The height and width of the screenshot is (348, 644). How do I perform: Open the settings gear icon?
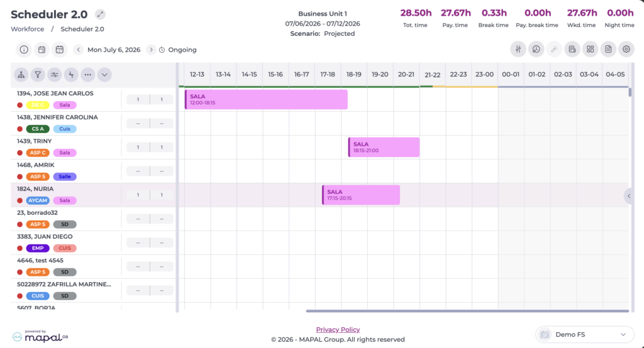(626, 49)
